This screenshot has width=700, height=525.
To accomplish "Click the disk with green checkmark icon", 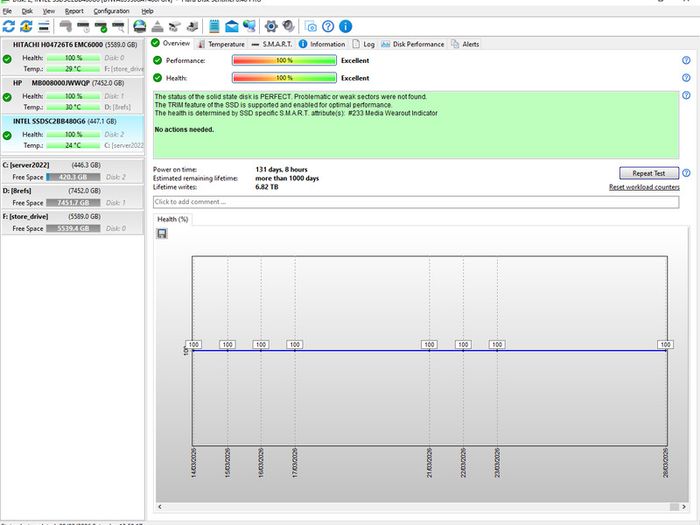I will point(101,27).
